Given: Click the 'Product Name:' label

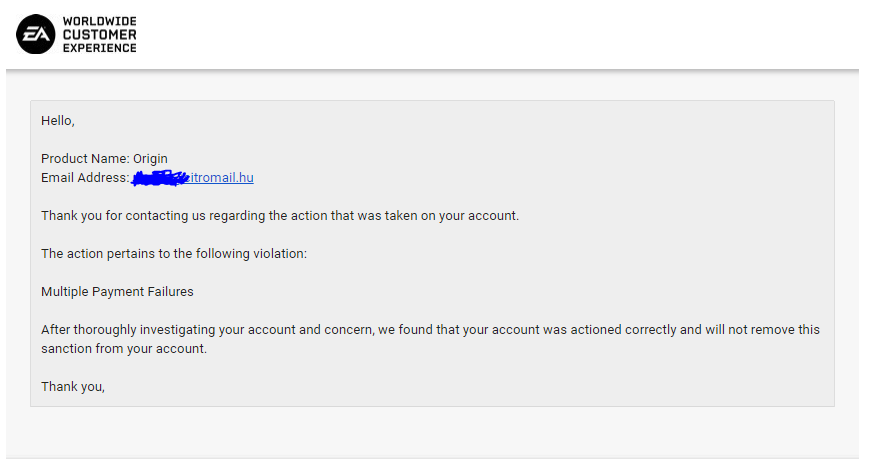Looking at the screenshot, I should [x=85, y=159].
